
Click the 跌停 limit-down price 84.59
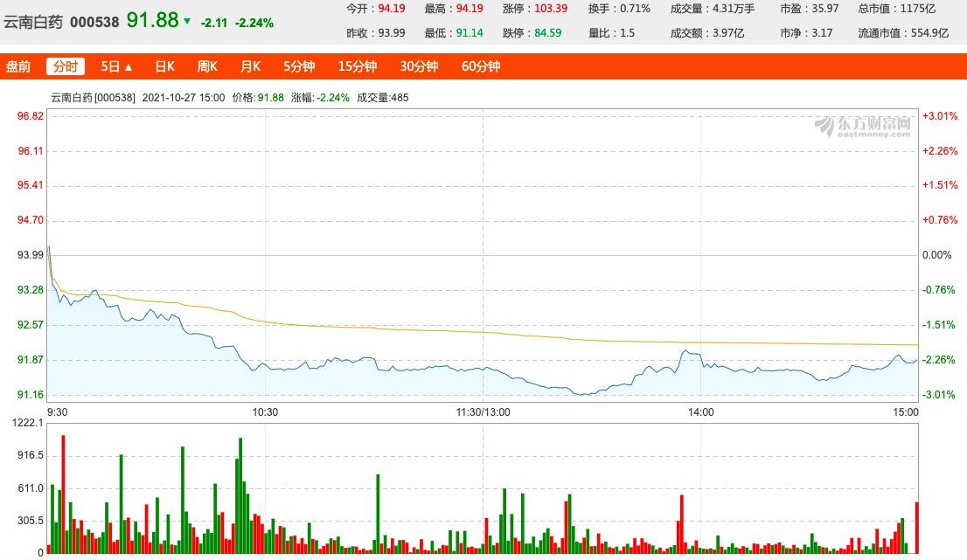click(x=547, y=32)
